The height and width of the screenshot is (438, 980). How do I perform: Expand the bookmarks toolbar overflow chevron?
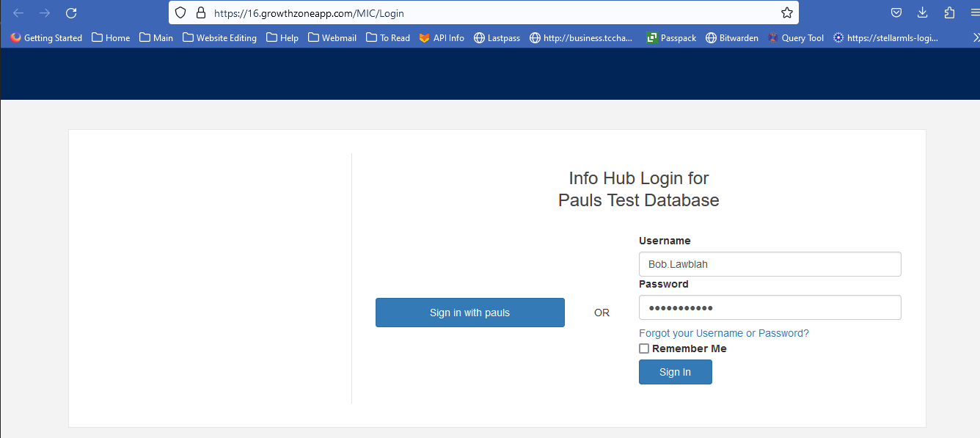click(x=975, y=38)
